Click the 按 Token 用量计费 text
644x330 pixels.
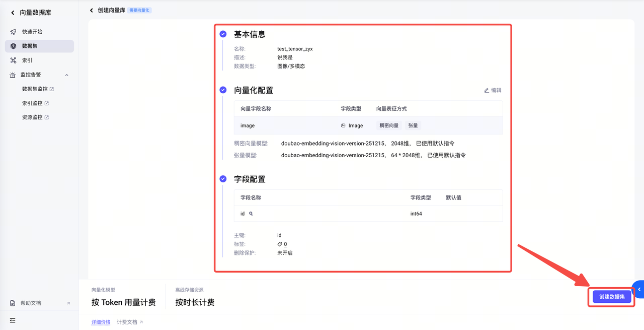click(123, 302)
